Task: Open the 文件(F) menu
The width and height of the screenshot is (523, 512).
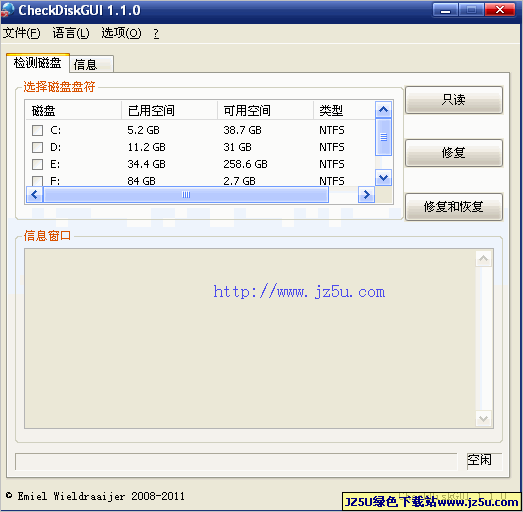Action: (22, 33)
